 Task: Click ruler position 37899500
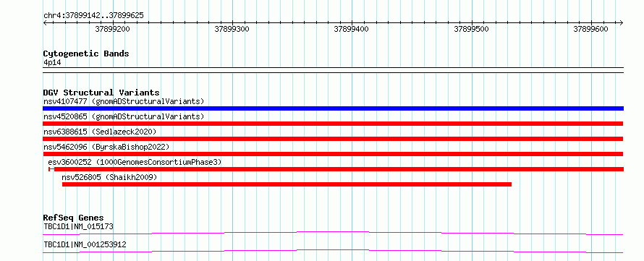[x=472, y=29]
